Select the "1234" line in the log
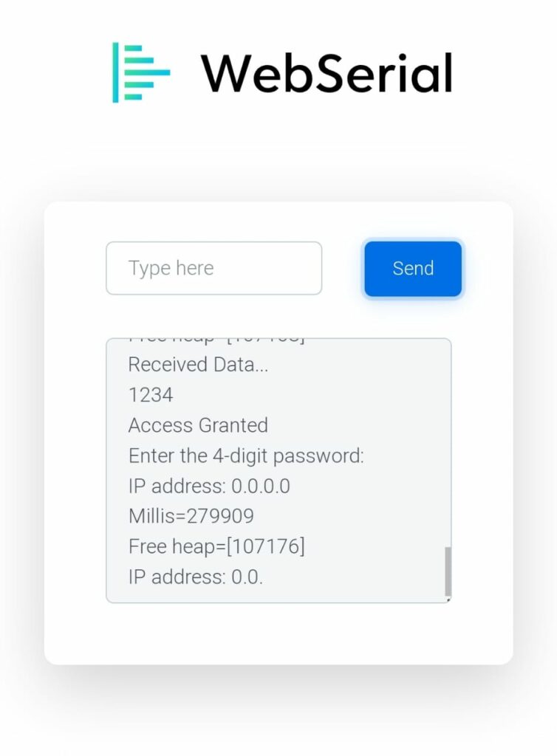The width and height of the screenshot is (557, 756). tap(151, 395)
